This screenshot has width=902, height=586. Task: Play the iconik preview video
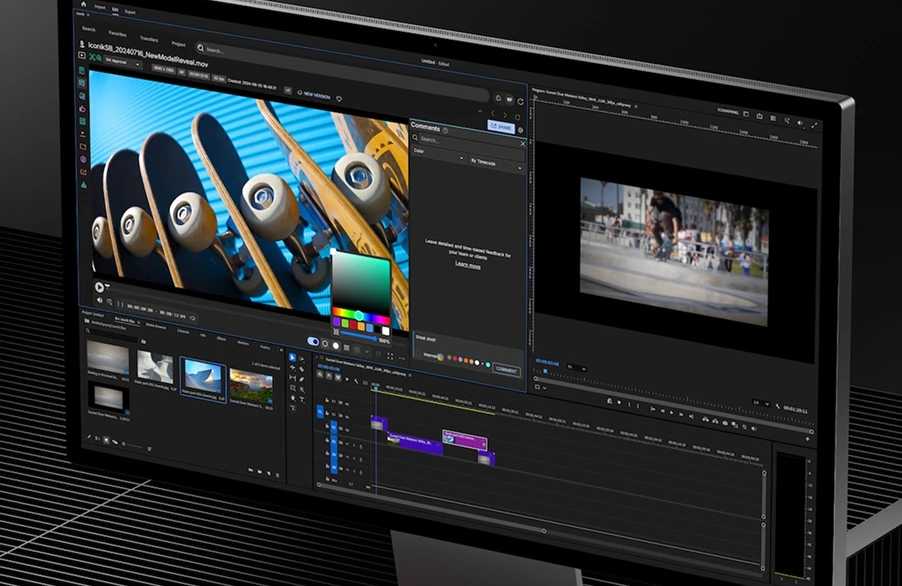tap(99, 287)
